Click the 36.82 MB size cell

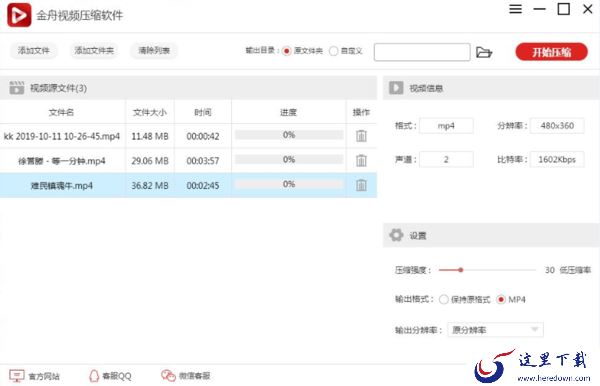[x=150, y=185]
